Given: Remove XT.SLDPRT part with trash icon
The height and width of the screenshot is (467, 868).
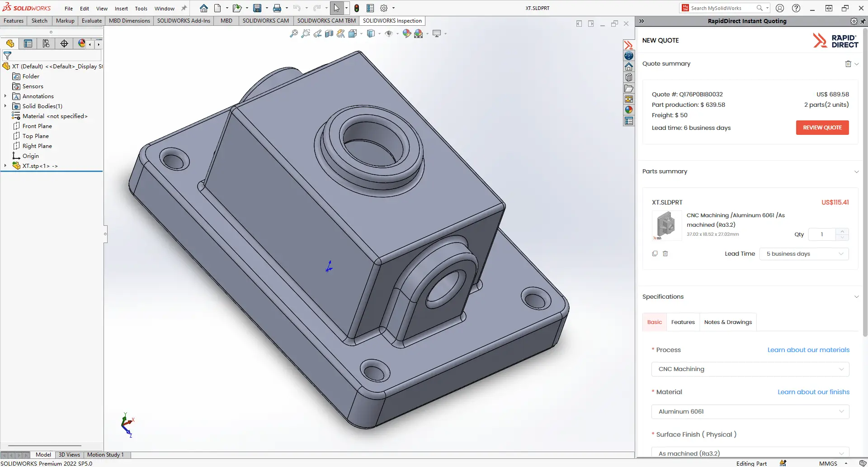Looking at the screenshot, I should [665, 253].
